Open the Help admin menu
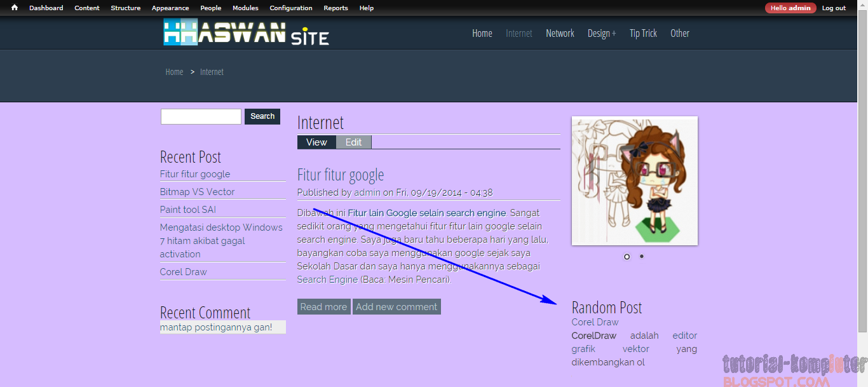868x387 pixels. point(367,8)
